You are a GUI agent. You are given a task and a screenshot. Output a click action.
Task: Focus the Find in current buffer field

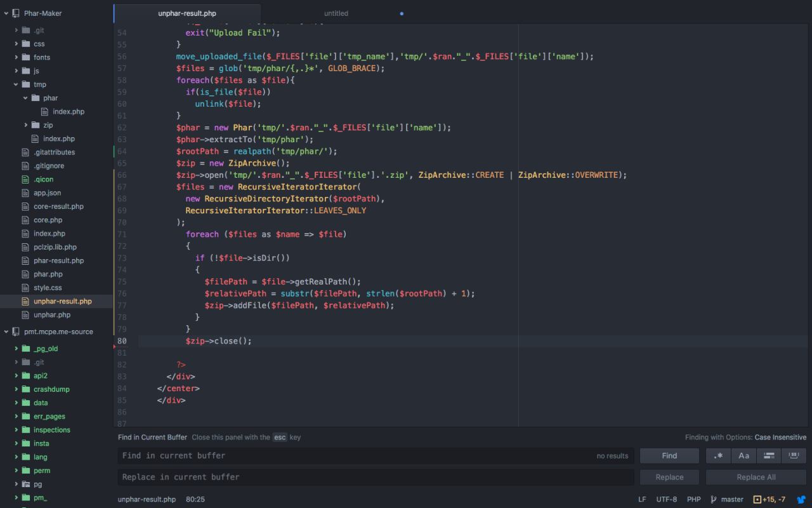click(x=376, y=455)
